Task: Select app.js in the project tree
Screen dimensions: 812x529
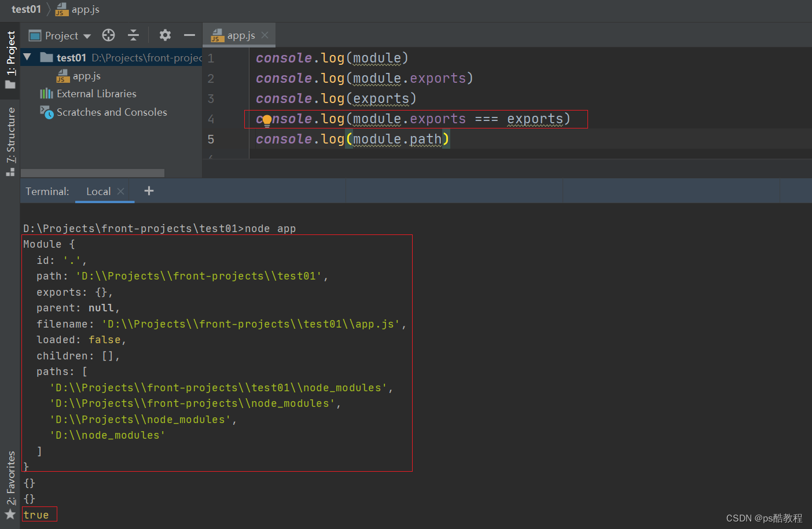Action: click(x=86, y=76)
